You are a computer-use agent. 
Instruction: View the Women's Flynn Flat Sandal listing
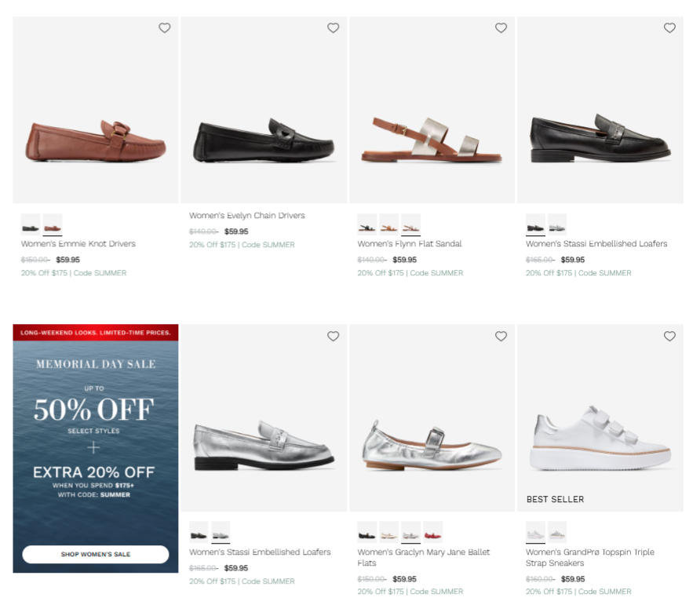click(x=409, y=243)
